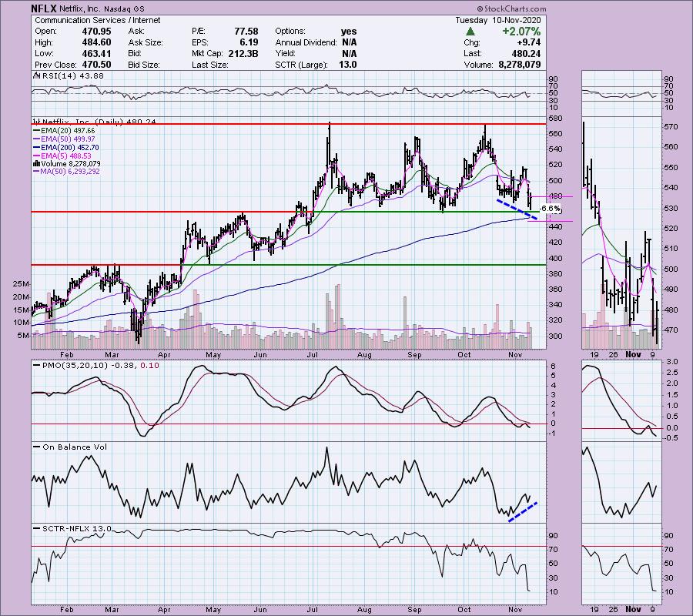
Task: Click the Communication Services / Internet sector text
Action: click(97, 20)
